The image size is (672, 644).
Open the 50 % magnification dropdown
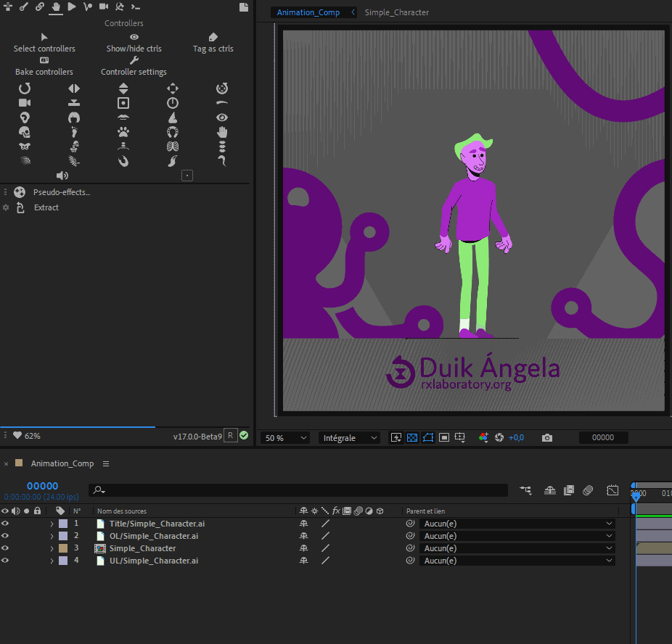(285, 438)
